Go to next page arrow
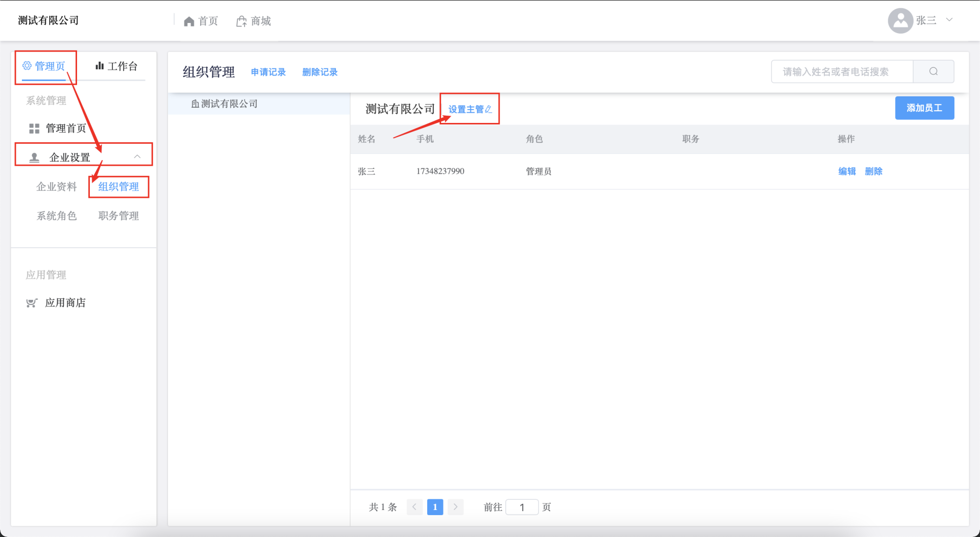Viewport: 980px width, 537px height. point(455,507)
